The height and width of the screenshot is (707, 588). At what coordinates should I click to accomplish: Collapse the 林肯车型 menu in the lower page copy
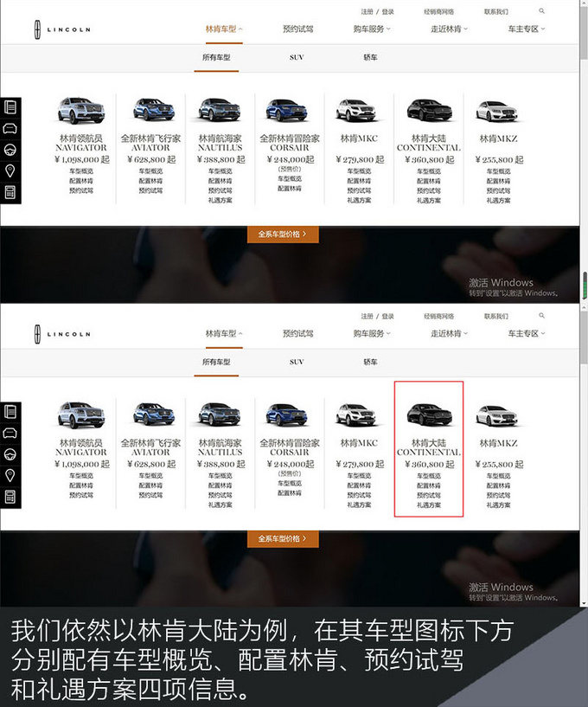click(x=224, y=334)
